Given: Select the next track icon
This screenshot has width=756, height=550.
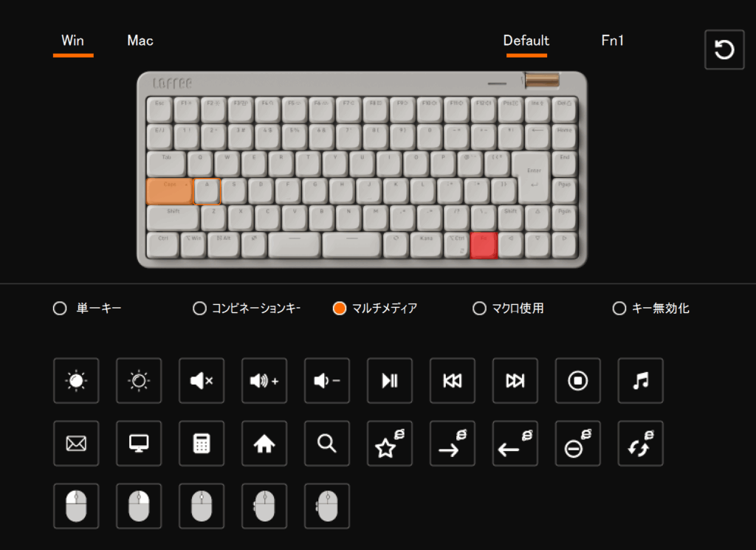Looking at the screenshot, I should tap(515, 381).
